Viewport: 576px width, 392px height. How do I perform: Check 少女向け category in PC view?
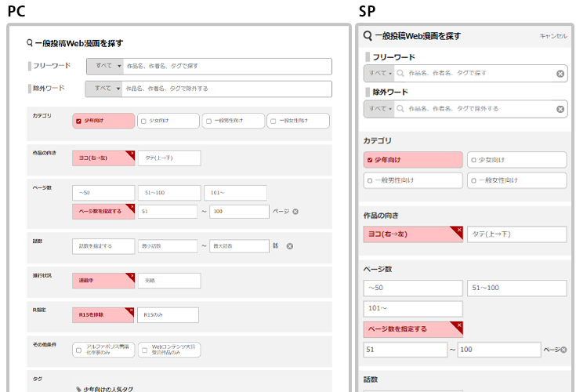point(143,121)
